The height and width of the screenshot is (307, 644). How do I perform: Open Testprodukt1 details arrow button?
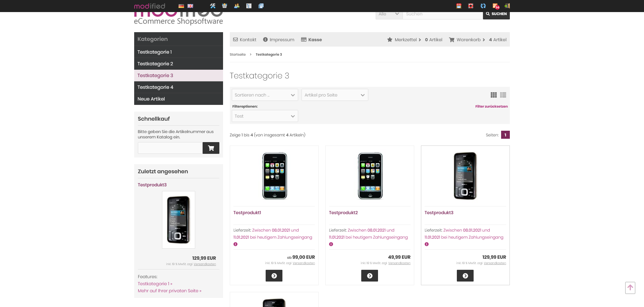(274, 276)
